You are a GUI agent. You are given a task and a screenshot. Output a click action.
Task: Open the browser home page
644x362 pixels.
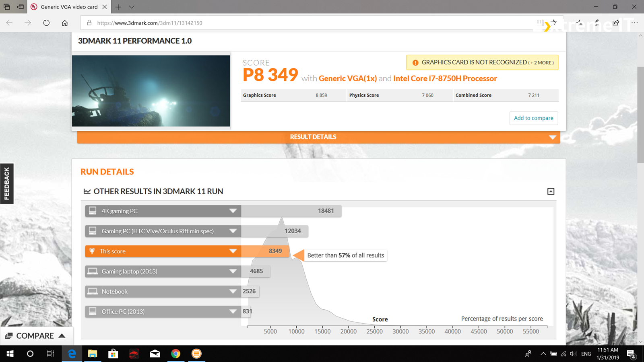(x=65, y=23)
